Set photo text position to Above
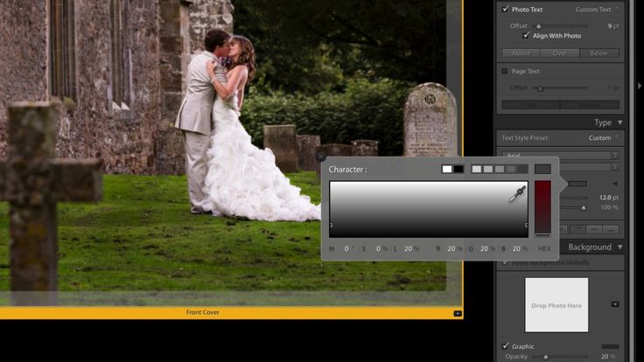Image resolution: width=644 pixels, height=362 pixels. [x=520, y=53]
